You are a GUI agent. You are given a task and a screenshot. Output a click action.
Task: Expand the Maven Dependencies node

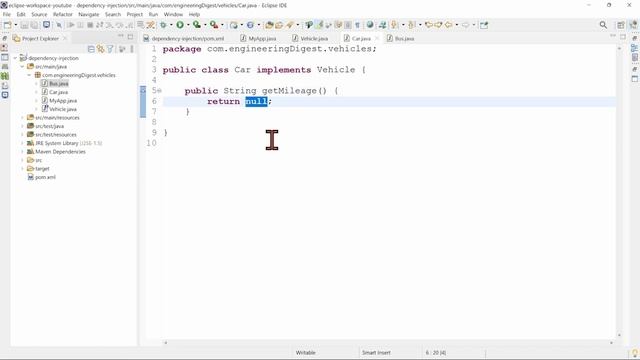pos(22,152)
